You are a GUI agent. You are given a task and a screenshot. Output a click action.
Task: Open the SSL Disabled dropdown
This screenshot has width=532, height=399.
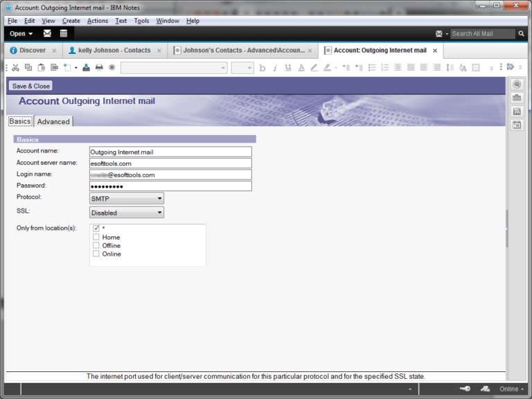[127, 213]
